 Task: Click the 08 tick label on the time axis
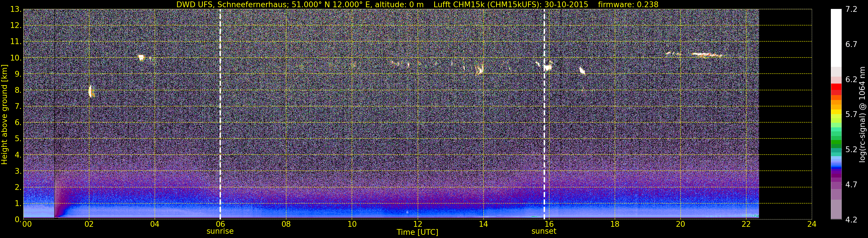[x=286, y=224]
